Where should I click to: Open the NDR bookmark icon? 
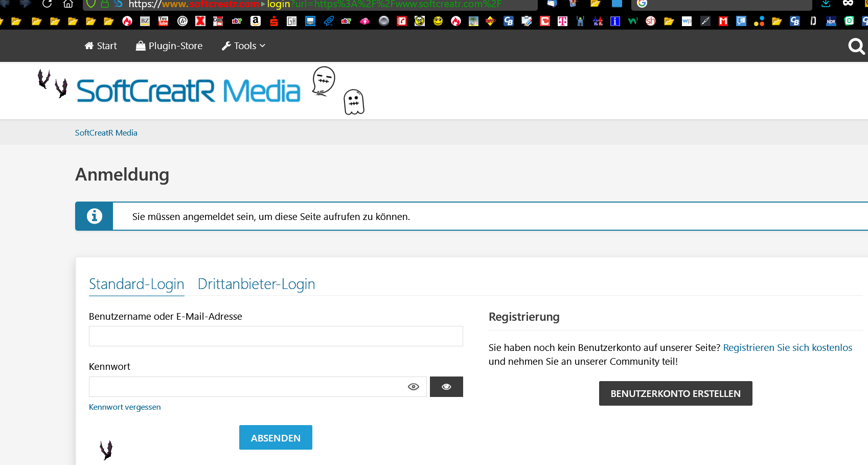831,21
